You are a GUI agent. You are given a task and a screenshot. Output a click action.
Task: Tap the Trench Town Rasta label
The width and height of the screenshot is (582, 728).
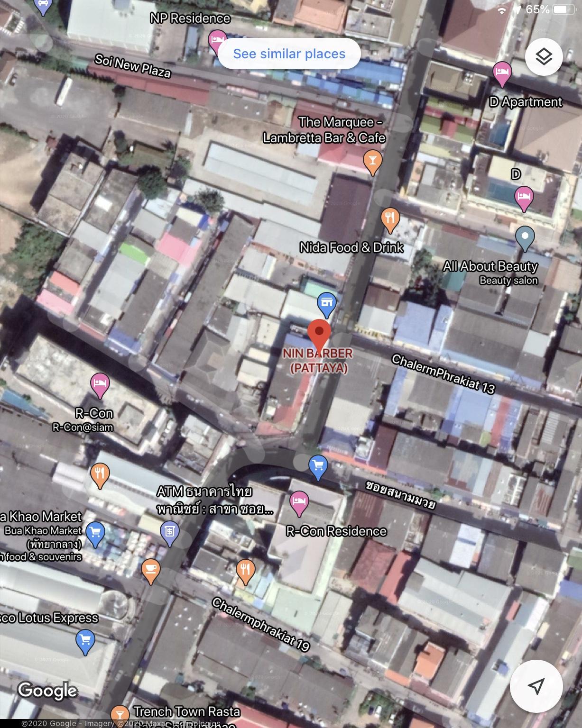[x=187, y=711]
